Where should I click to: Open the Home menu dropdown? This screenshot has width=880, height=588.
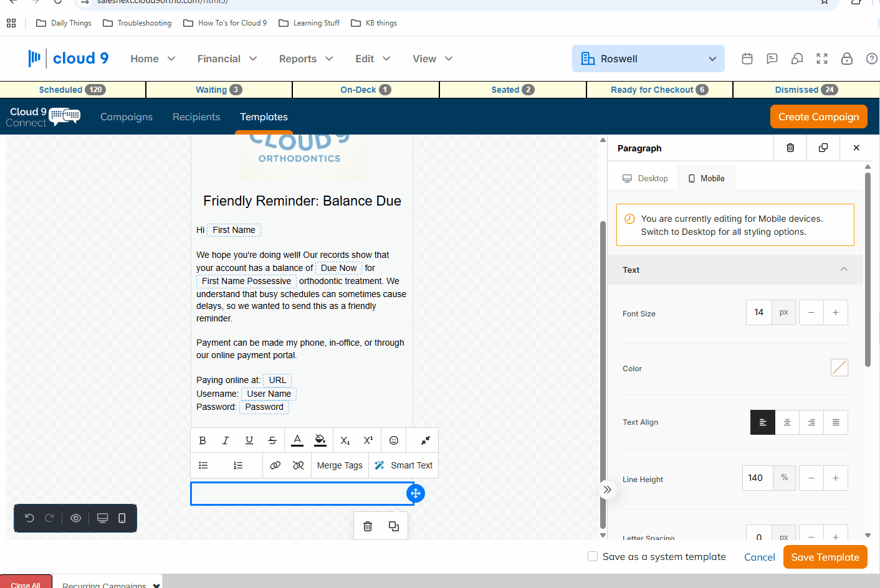[153, 59]
